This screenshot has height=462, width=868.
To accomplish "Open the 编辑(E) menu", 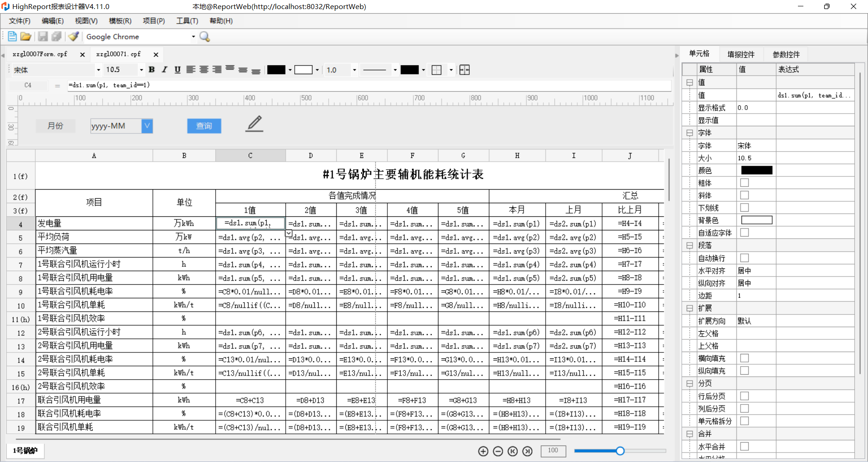I will tap(52, 21).
